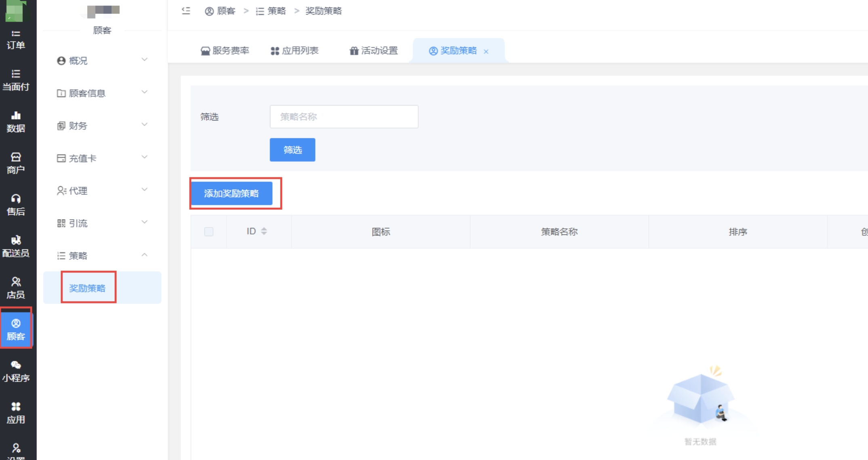Switch to the 活动设置 tab
The width and height of the screenshot is (868, 460).
[374, 51]
